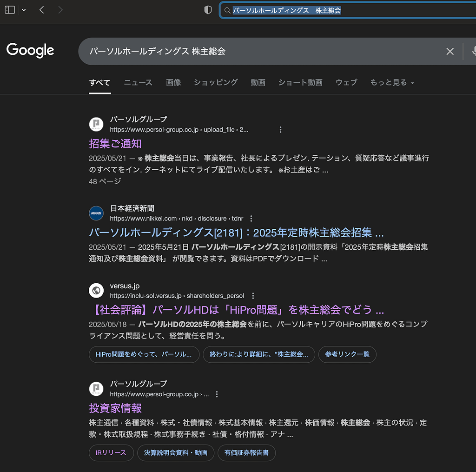The height and width of the screenshot is (472, 476).
Task: Open the 招集ご通知 search result
Action: [115, 144]
